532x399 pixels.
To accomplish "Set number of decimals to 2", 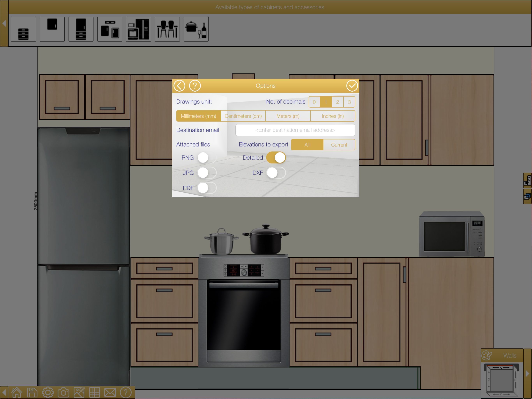I will 338,102.
